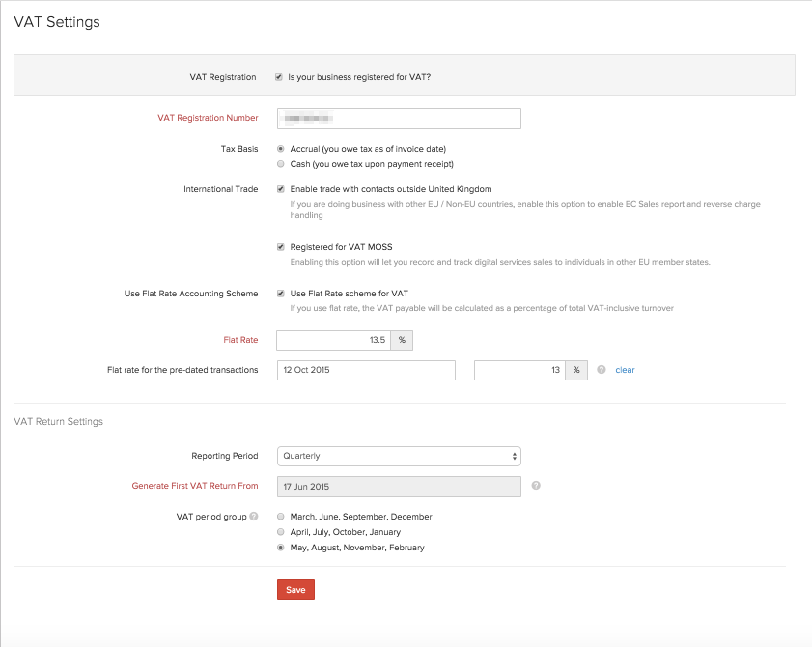Open the Reporting Period dropdown

399,456
